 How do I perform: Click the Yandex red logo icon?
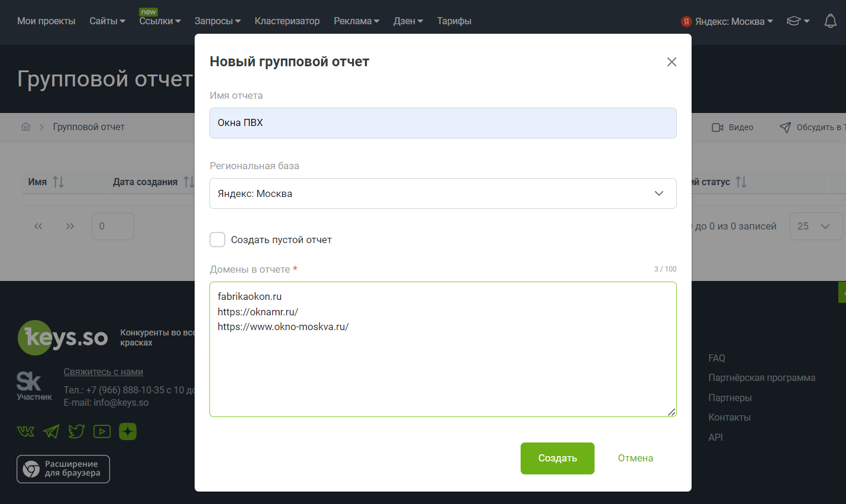pyautogui.click(x=686, y=21)
